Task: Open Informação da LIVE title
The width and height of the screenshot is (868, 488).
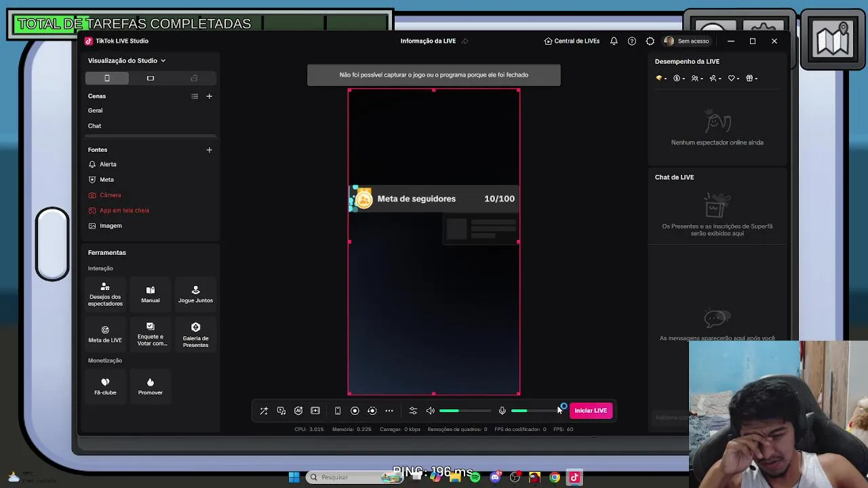Action: click(428, 41)
